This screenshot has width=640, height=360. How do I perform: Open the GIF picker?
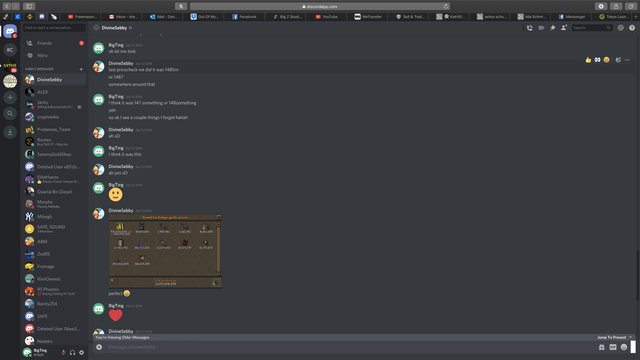click(613, 347)
